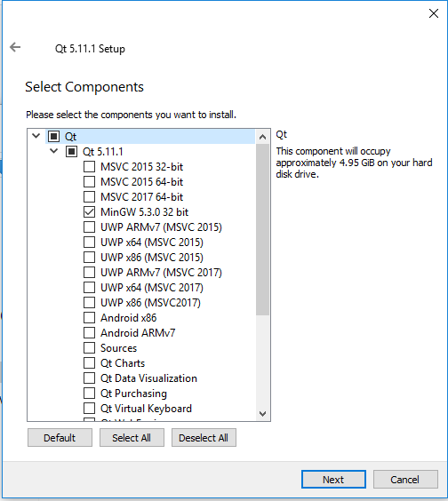Image resolution: width=448 pixels, height=501 pixels.
Task: Click the Default button
Action: pyautogui.click(x=60, y=437)
